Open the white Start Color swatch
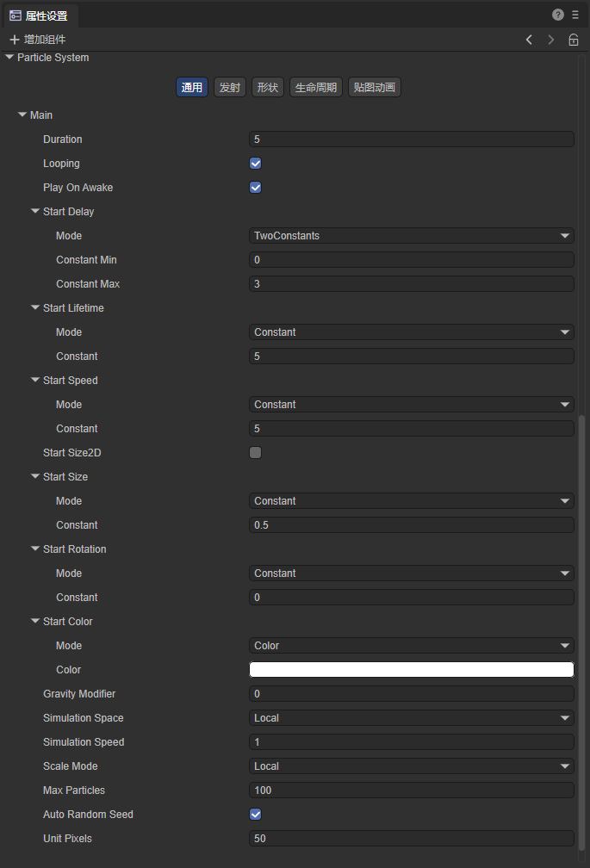 click(411, 670)
